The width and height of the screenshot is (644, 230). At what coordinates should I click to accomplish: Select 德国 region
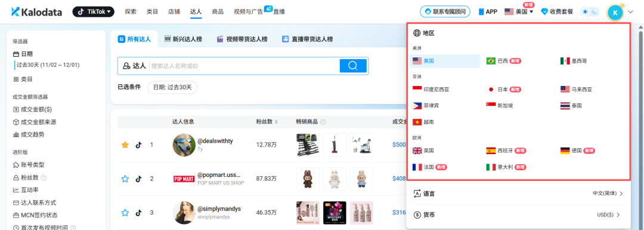tap(577, 151)
